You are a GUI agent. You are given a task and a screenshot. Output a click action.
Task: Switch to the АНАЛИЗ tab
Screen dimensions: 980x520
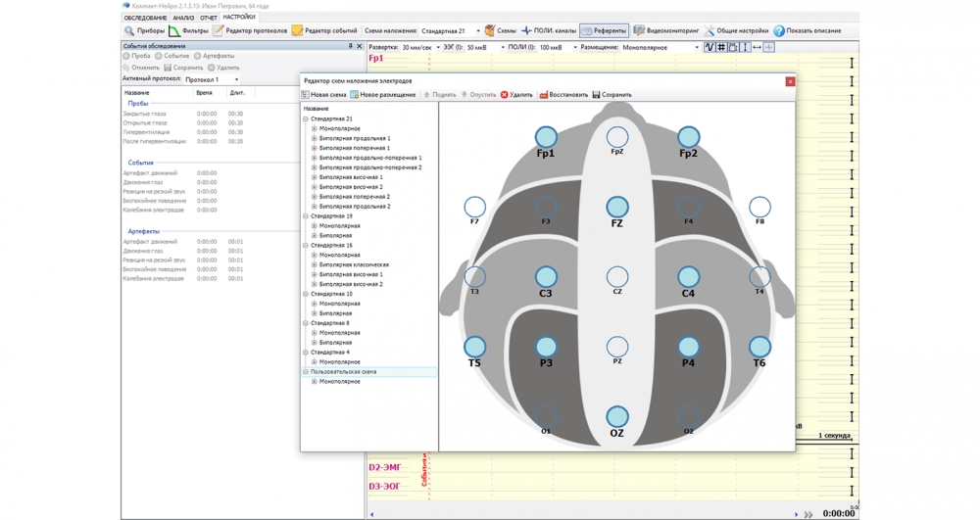[x=183, y=18]
